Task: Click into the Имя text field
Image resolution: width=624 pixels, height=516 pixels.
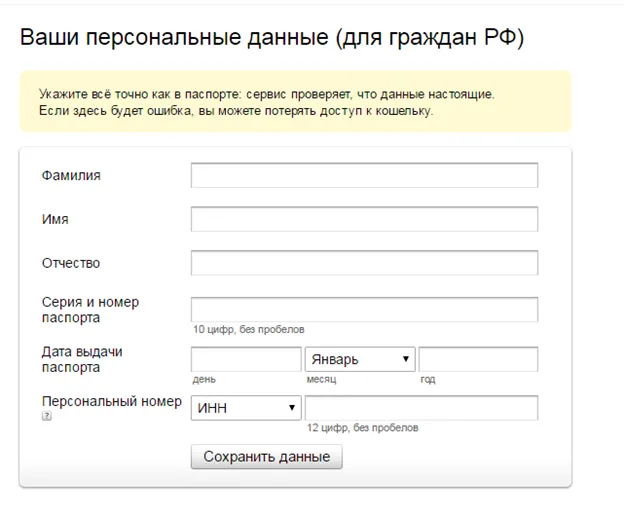Action: pos(364,219)
